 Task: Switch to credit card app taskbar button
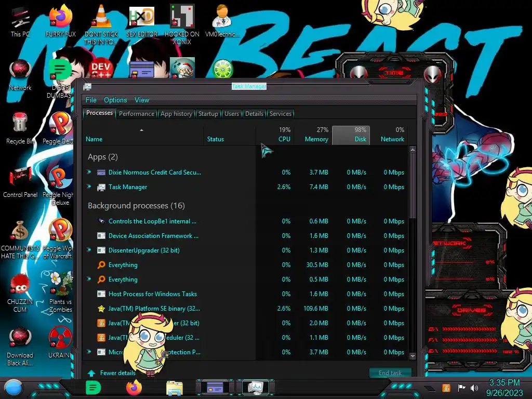(215, 388)
